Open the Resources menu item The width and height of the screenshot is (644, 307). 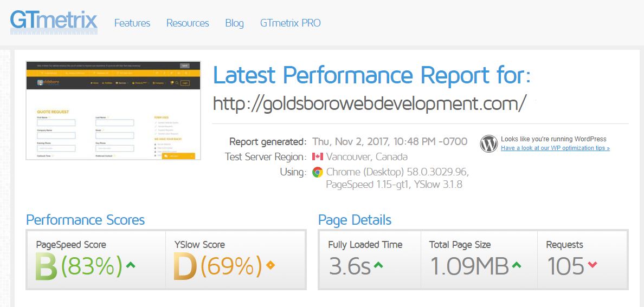(x=188, y=23)
